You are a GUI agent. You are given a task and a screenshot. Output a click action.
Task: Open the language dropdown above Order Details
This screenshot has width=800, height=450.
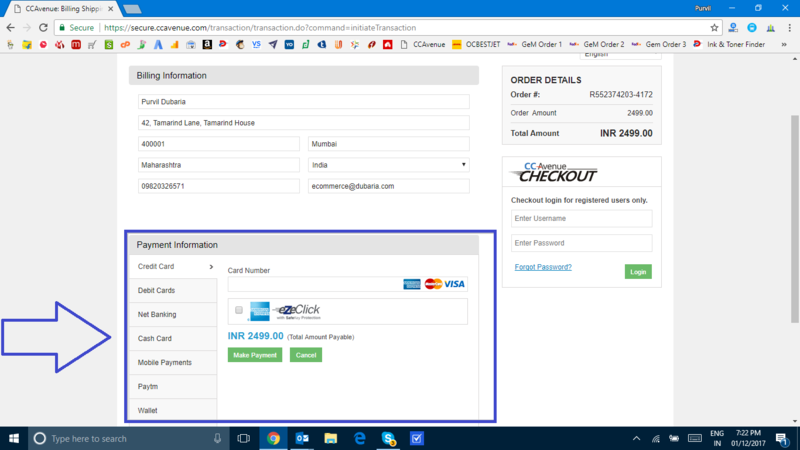(x=620, y=55)
